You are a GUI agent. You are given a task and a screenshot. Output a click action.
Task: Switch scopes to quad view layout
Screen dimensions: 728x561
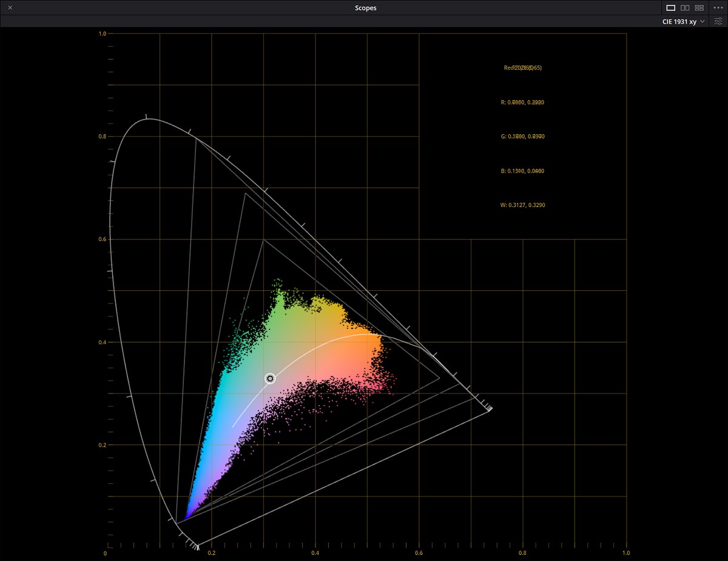point(699,8)
